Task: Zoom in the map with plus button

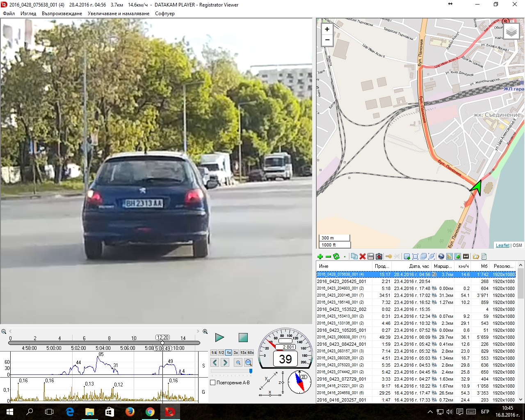Action: coord(327,29)
